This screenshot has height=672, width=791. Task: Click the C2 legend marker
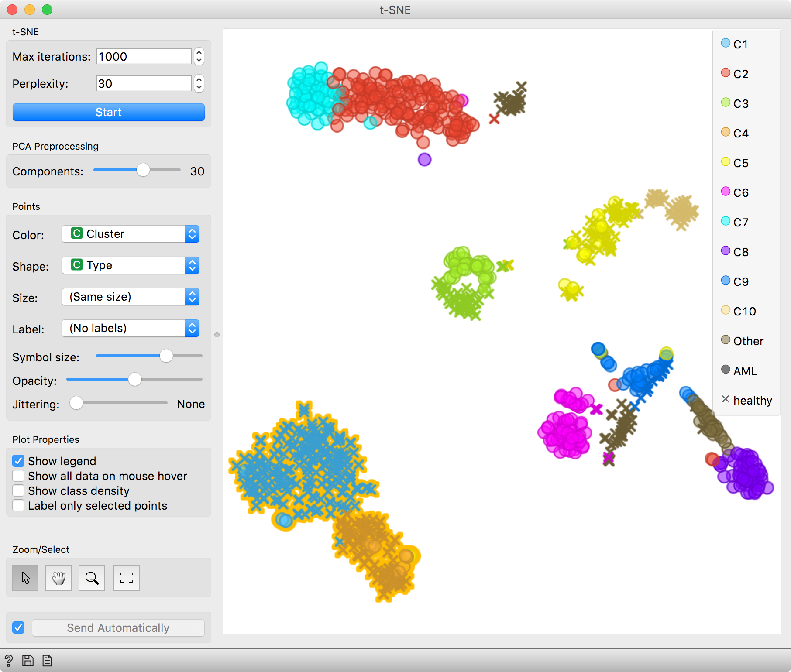726,73
